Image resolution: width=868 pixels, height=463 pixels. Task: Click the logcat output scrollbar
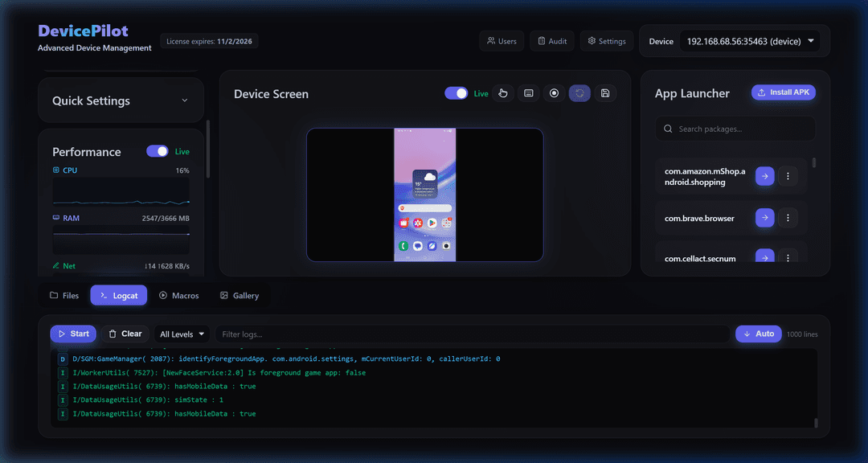(x=816, y=423)
